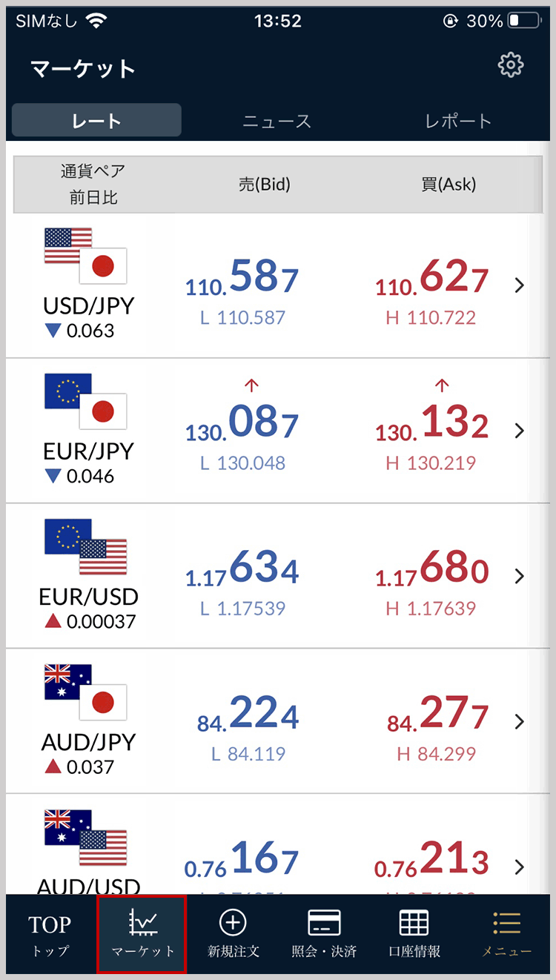Tap the USD/JPY flag pair icon
This screenshot has height=980, width=556.
[x=86, y=256]
